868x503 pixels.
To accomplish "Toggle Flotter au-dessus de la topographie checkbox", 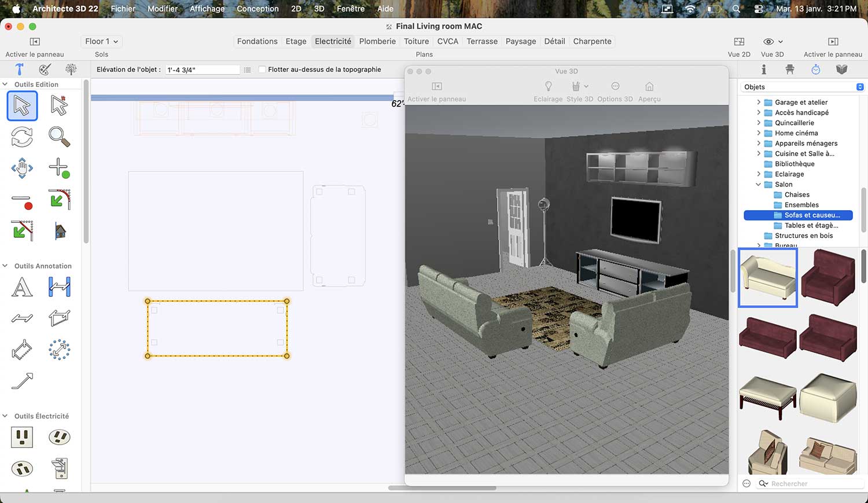I will (x=262, y=69).
